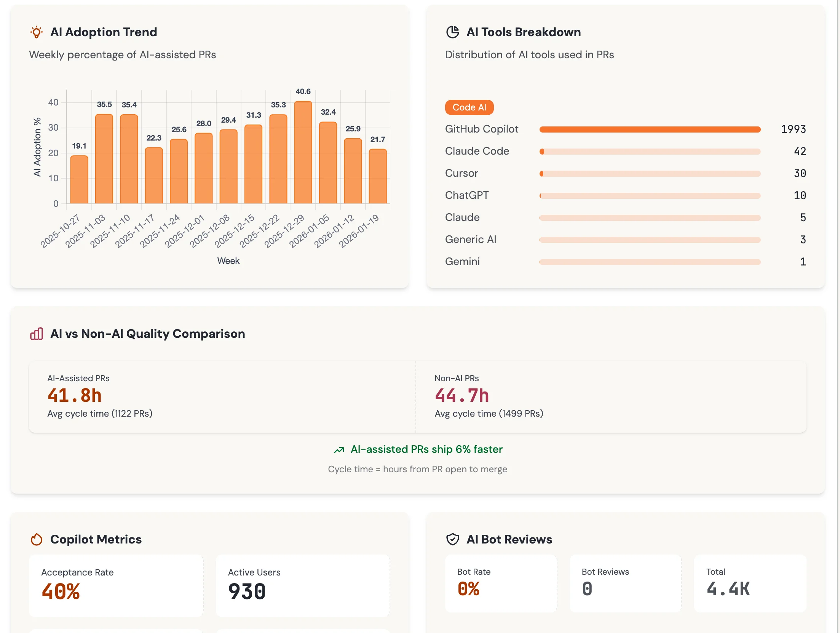840x633 pixels.
Task: Click the flame icon beside Copilot Metrics
Action: tap(37, 539)
